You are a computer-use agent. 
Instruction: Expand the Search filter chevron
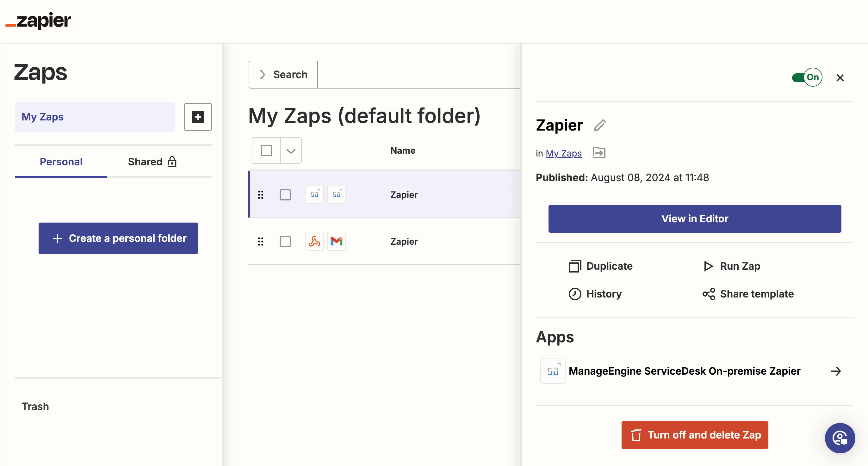coord(263,74)
